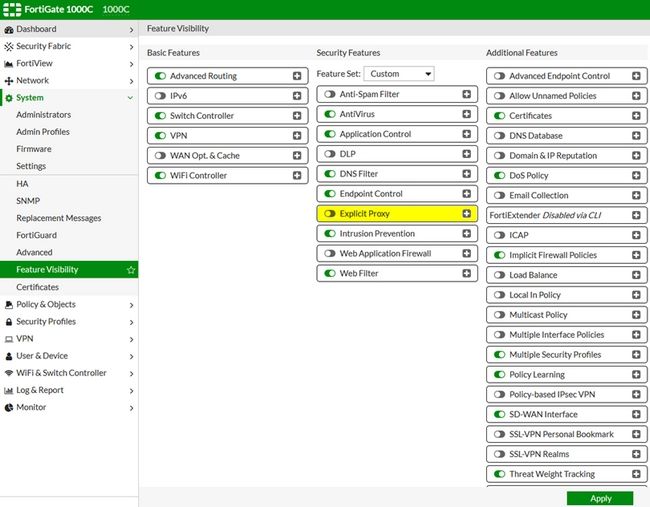This screenshot has height=507, width=650.
Task: Open FortiGuard settings page
Action: pyautogui.click(x=36, y=235)
